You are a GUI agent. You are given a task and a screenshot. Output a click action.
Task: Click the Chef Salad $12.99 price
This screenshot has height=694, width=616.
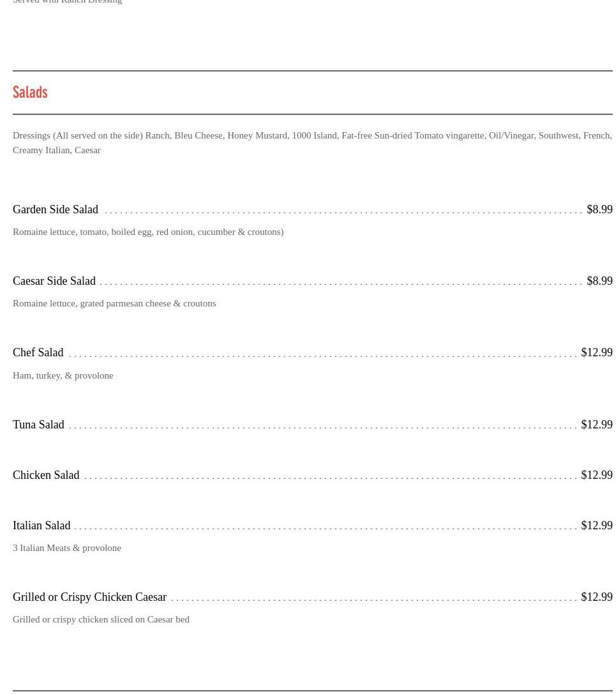pos(597,353)
